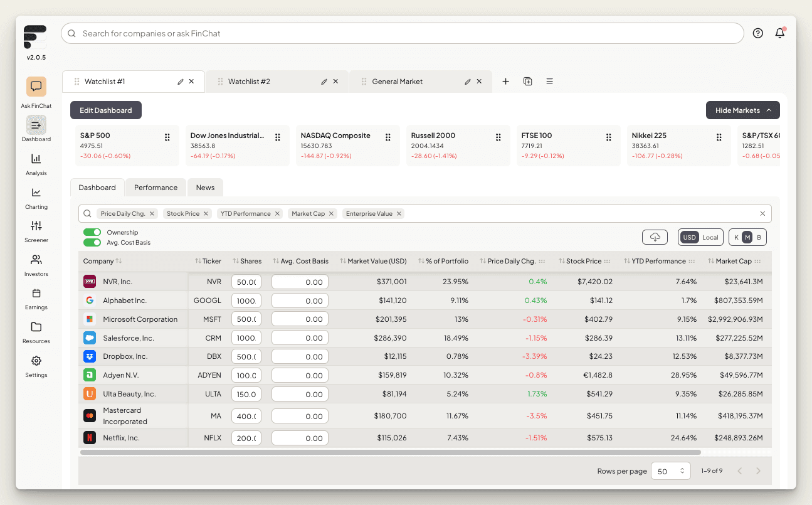The width and height of the screenshot is (812, 505).
Task: Sort table by Ticker column
Action: coord(208,261)
